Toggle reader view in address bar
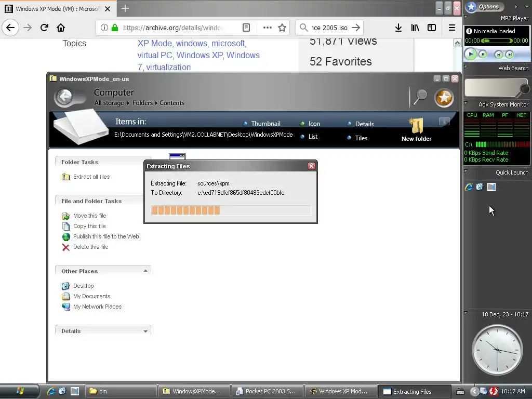The width and height of the screenshot is (532, 399). point(246,28)
